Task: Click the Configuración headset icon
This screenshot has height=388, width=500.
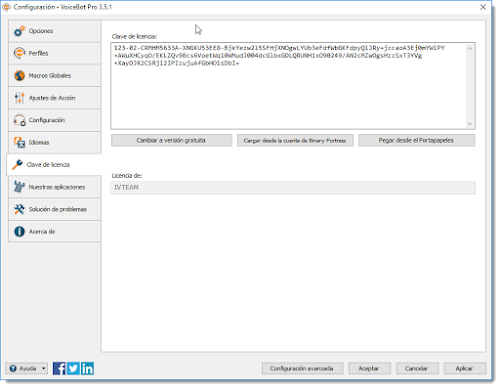Action: point(19,120)
